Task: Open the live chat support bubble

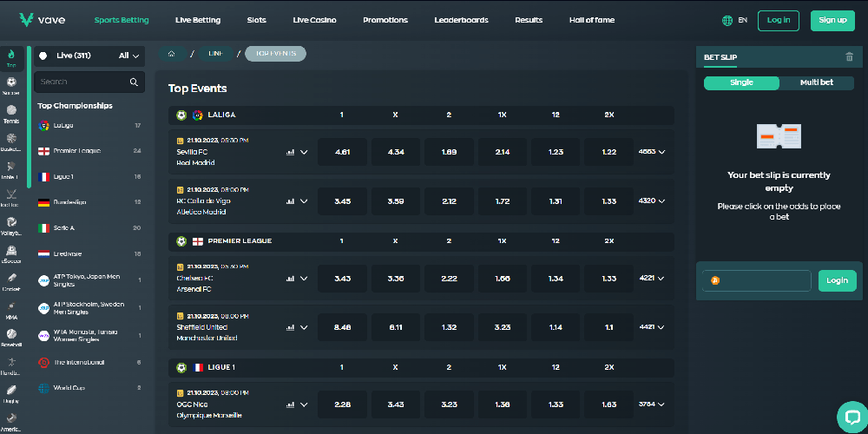Action: point(851,416)
